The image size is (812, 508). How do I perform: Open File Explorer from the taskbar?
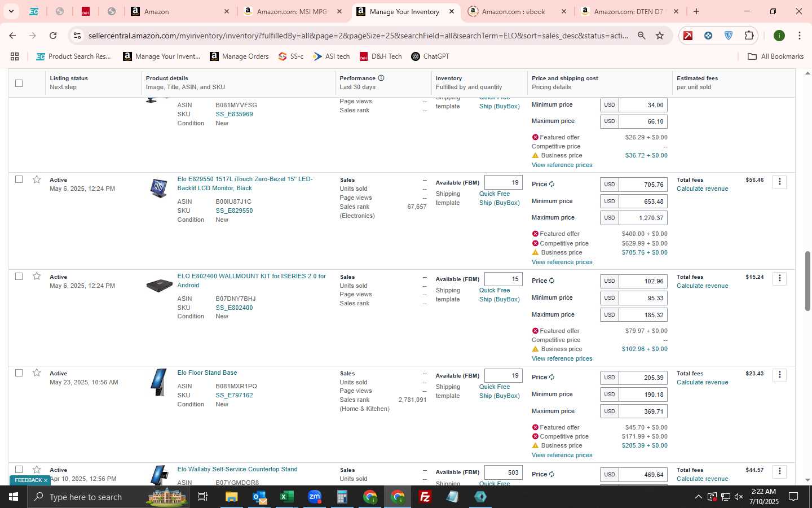pos(232,497)
